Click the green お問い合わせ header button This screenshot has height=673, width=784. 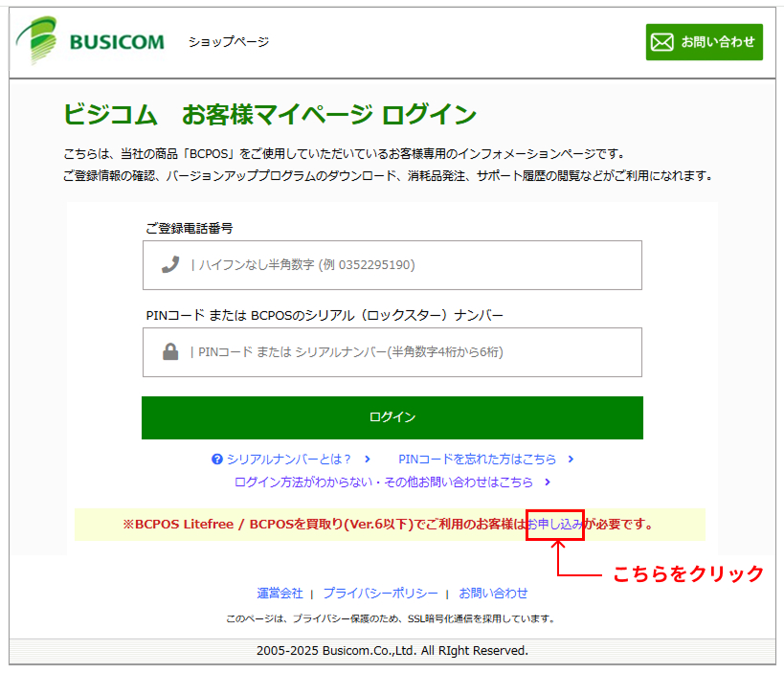tap(704, 42)
